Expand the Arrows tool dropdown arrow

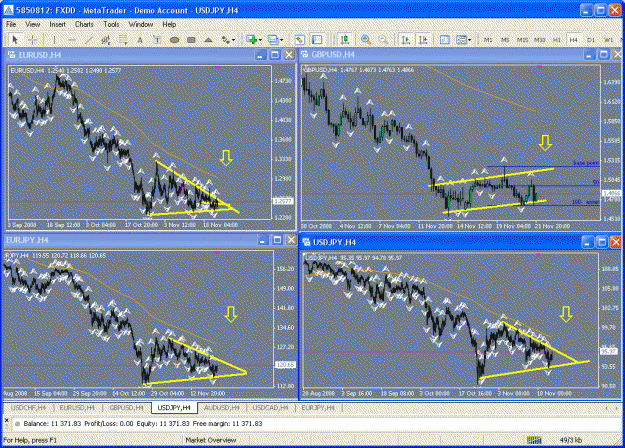pyautogui.click(x=234, y=40)
